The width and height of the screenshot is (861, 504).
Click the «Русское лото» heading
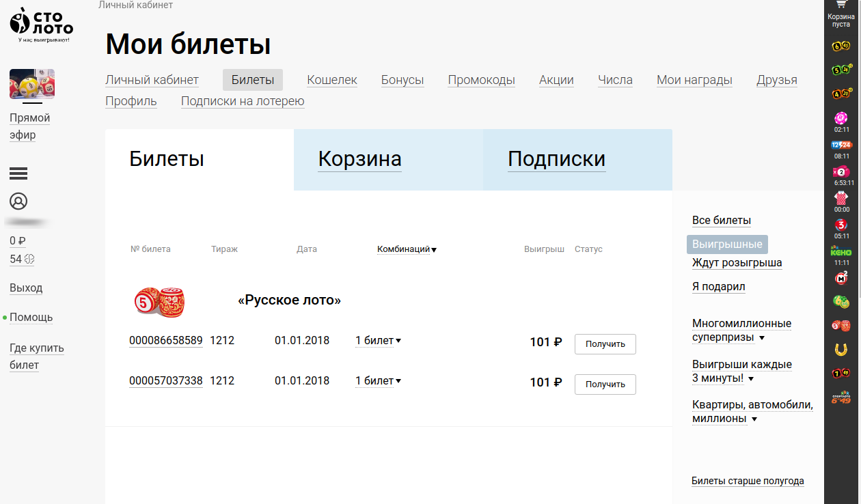coord(289,300)
